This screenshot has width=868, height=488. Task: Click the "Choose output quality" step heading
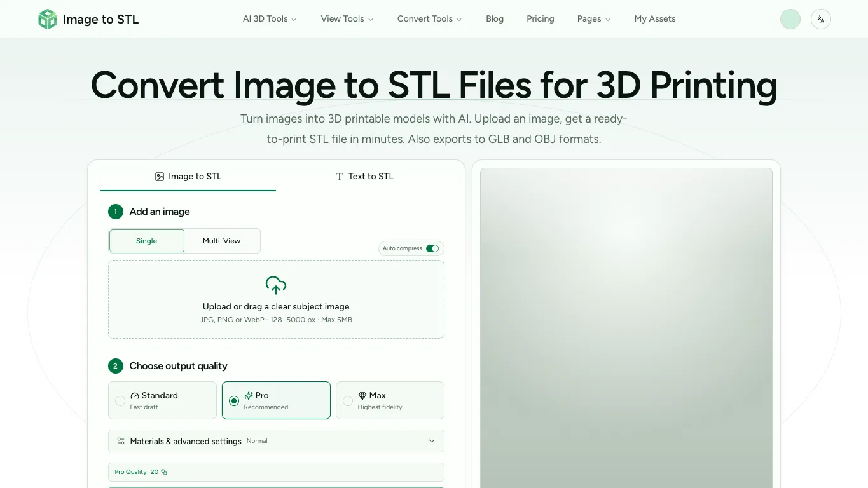(178, 366)
